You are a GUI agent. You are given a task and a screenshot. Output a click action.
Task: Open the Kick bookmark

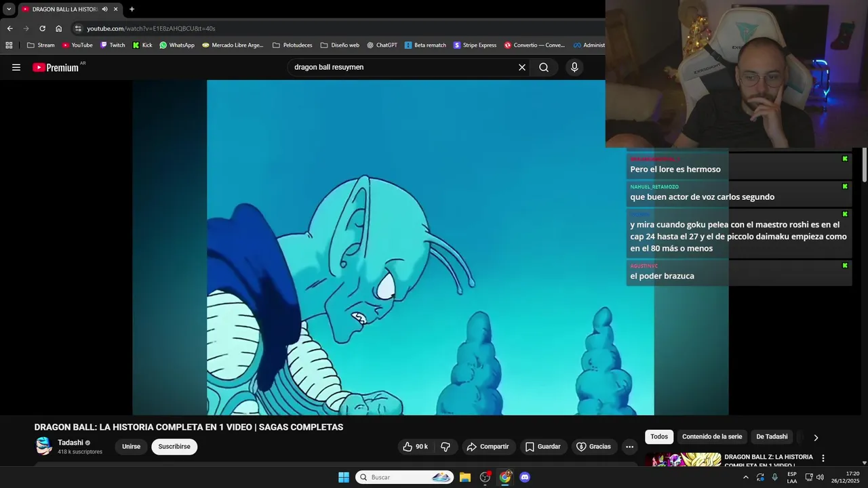[x=142, y=45]
